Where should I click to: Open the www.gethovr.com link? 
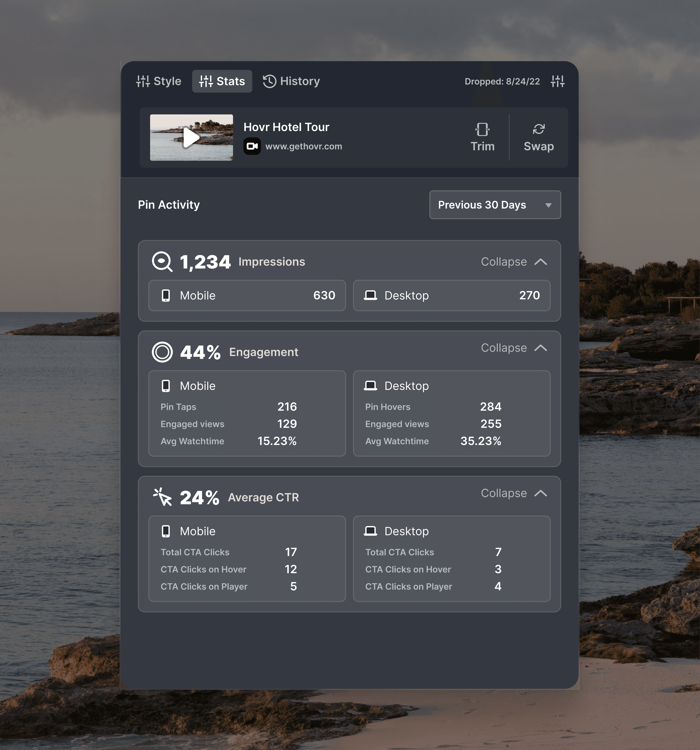tap(304, 146)
